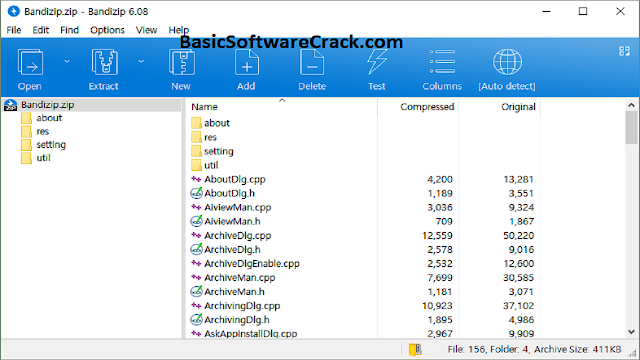Click the scrollbar down arrow of file list

631,331
